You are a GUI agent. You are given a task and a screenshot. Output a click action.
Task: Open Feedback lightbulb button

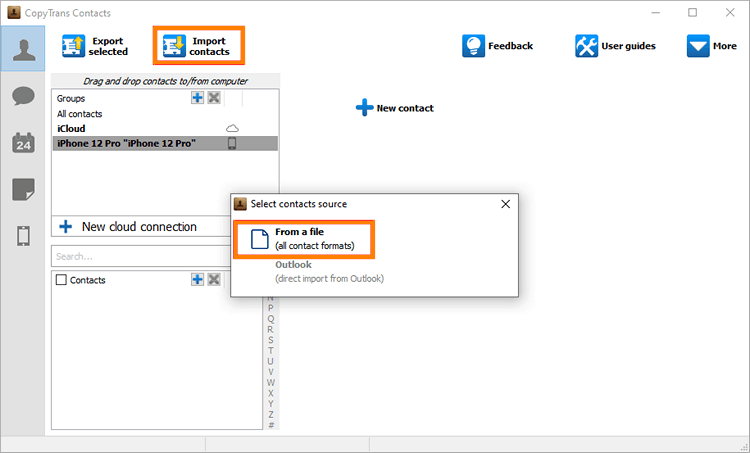pyautogui.click(x=497, y=46)
